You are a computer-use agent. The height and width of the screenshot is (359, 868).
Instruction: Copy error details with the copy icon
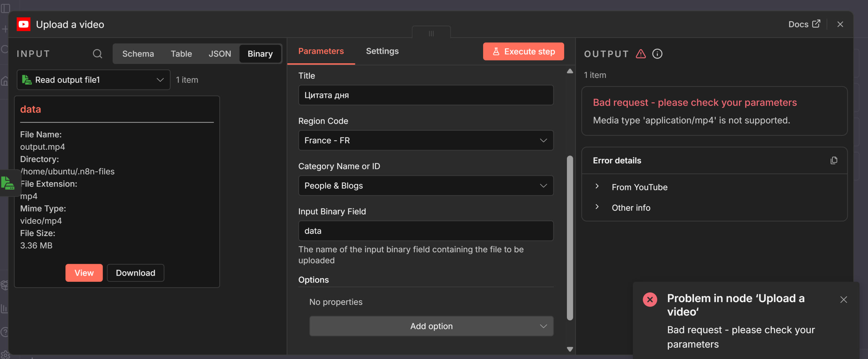coord(834,161)
